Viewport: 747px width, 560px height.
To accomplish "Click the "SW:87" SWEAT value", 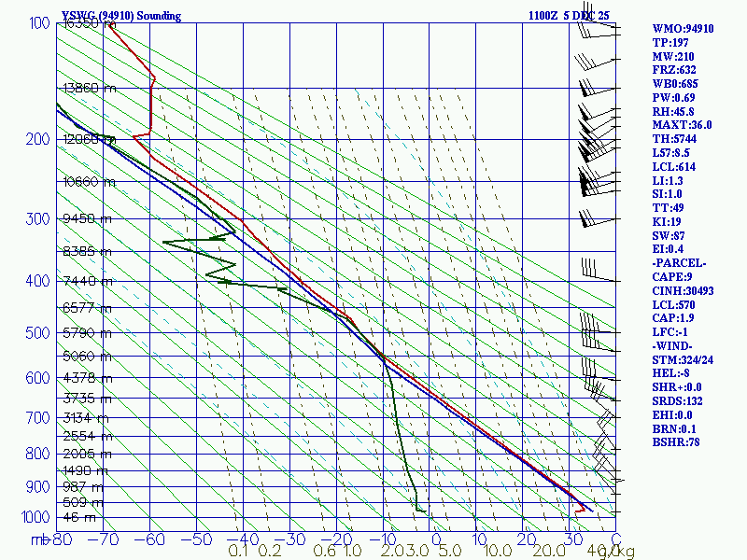I will pyautogui.click(x=669, y=235).
